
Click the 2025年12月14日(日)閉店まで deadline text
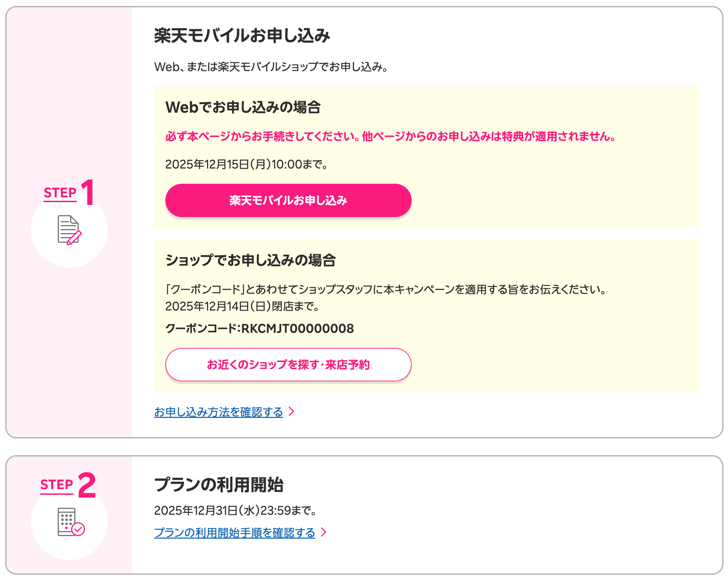(x=242, y=306)
